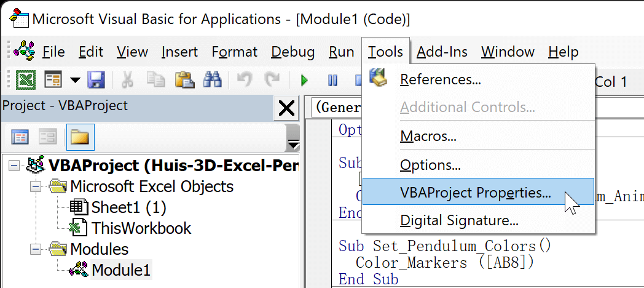Click the Sub Set_Pendulum_Colors() code line
This screenshot has height=288, width=644.
(445, 246)
